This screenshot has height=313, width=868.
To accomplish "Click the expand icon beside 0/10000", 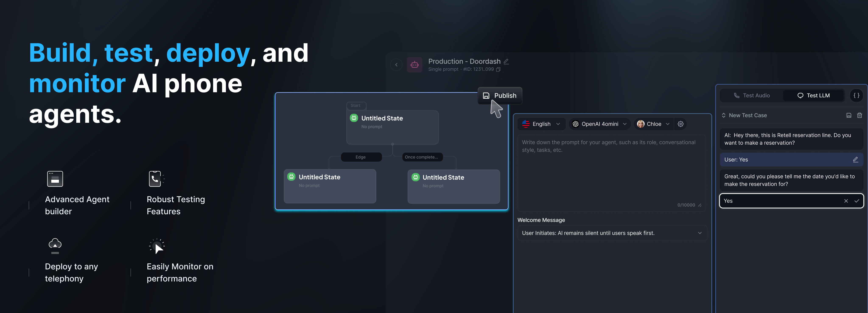I will [x=700, y=205].
